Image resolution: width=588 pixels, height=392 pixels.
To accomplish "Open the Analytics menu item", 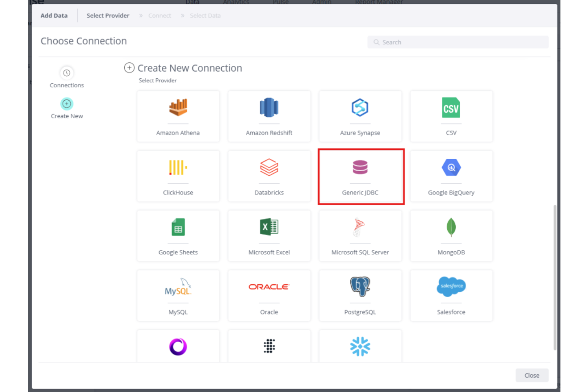I will point(236,2).
